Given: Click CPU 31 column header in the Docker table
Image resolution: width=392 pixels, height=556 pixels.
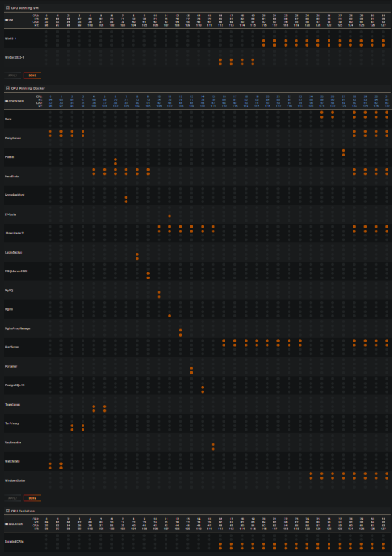Looking at the screenshot, I should [x=387, y=96].
